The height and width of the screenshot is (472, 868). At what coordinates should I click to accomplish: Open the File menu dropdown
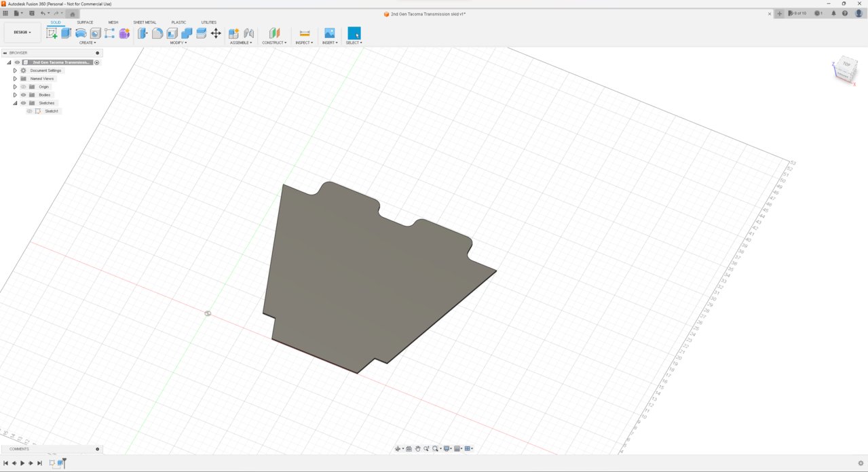[18, 13]
